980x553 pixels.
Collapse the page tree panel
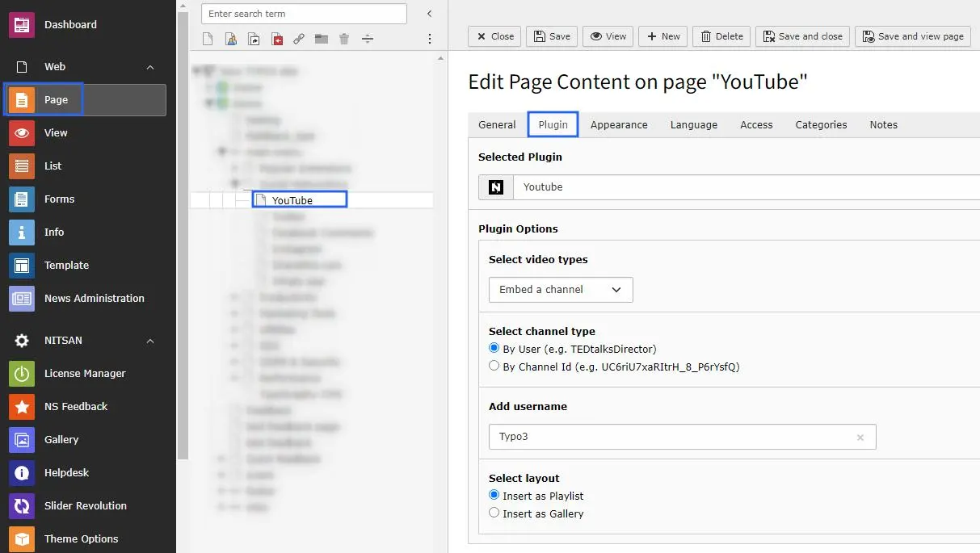(430, 14)
